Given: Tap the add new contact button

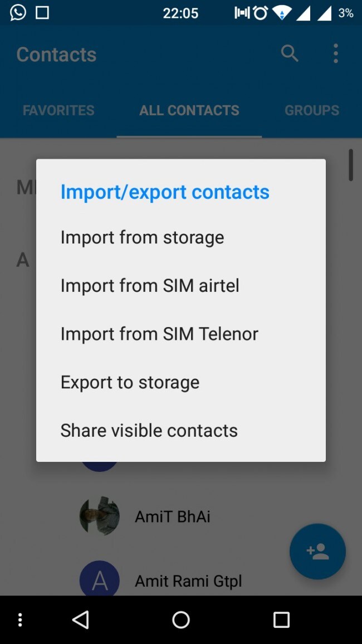Looking at the screenshot, I should coord(317,552).
